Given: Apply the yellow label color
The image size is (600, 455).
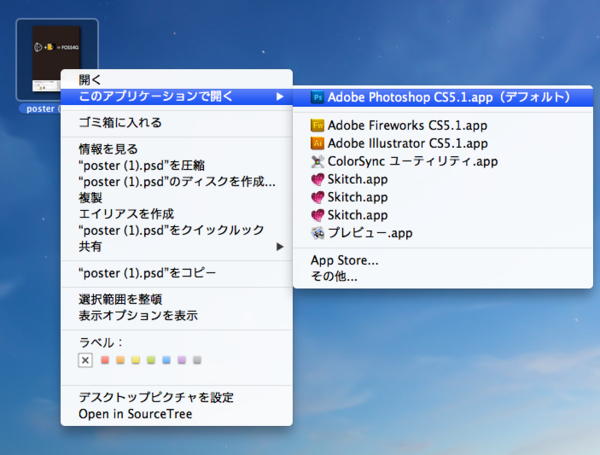Looking at the screenshot, I should pyautogui.click(x=135, y=360).
